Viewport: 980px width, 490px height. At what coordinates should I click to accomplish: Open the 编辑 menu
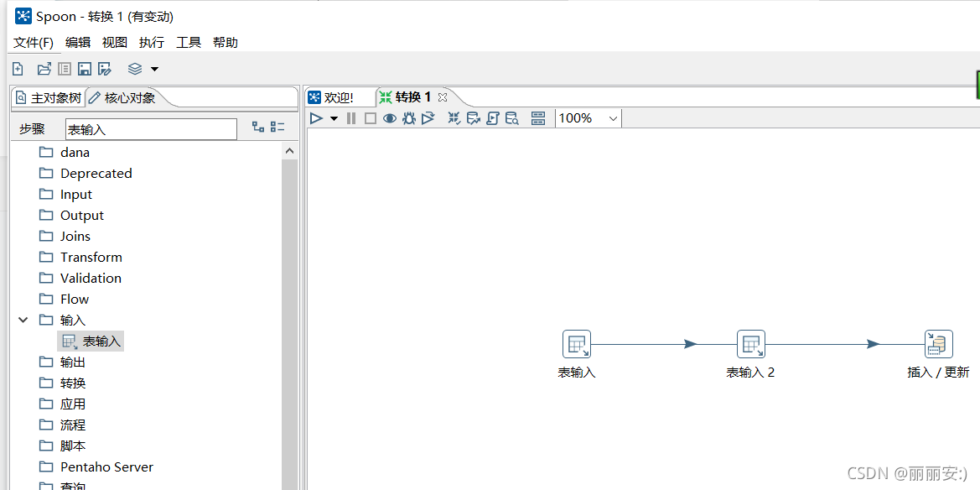pos(78,43)
